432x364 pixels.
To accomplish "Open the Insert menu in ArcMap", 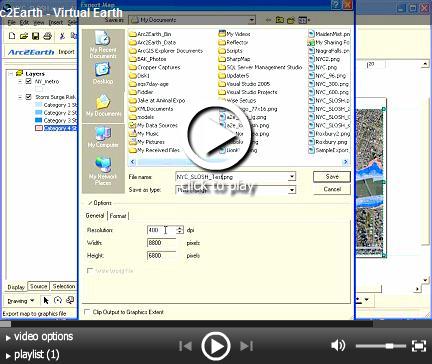I will coord(56,22).
